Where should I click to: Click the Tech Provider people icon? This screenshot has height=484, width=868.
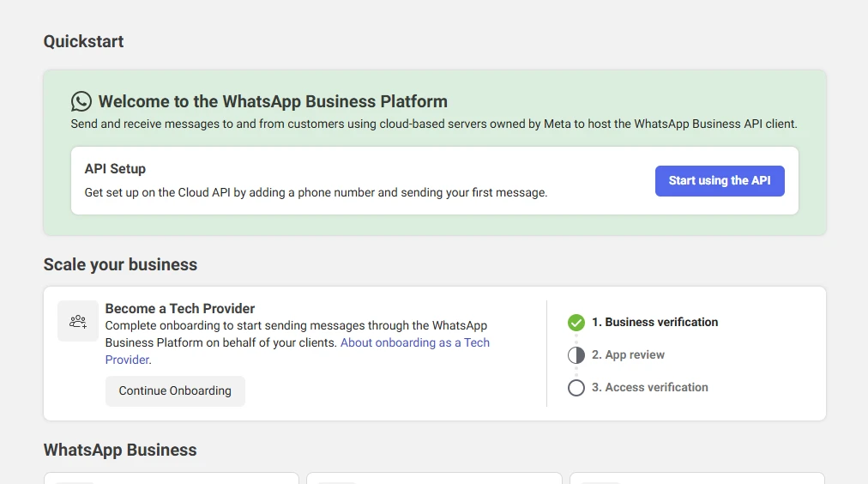point(78,321)
